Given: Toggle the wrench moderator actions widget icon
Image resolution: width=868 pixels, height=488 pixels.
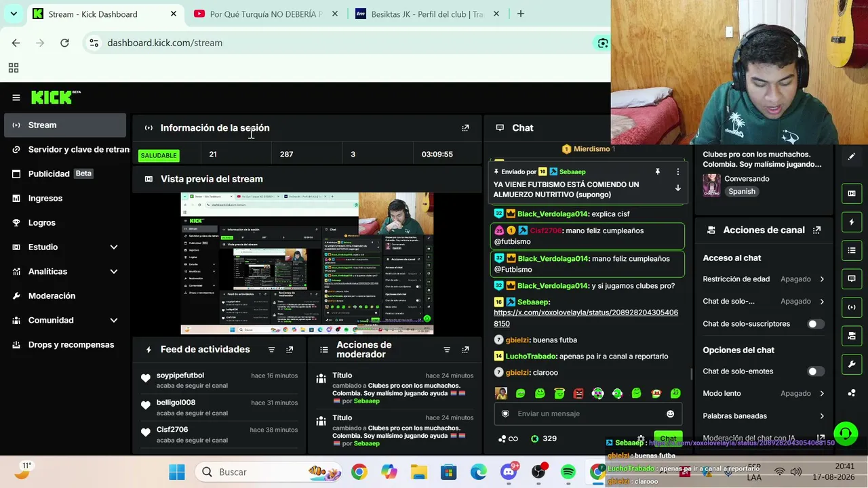Looking at the screenshot, I should click(x=852, y=365).
